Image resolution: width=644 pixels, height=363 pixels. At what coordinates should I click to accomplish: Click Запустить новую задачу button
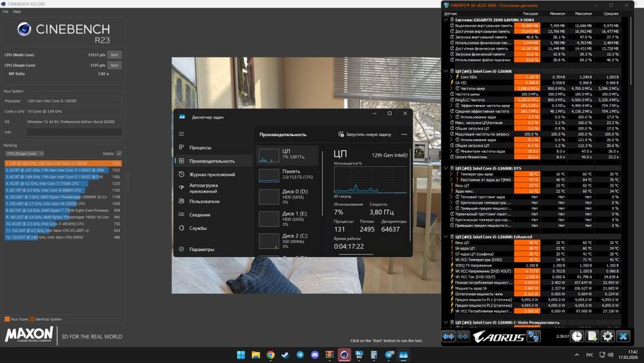click(365, 134)
